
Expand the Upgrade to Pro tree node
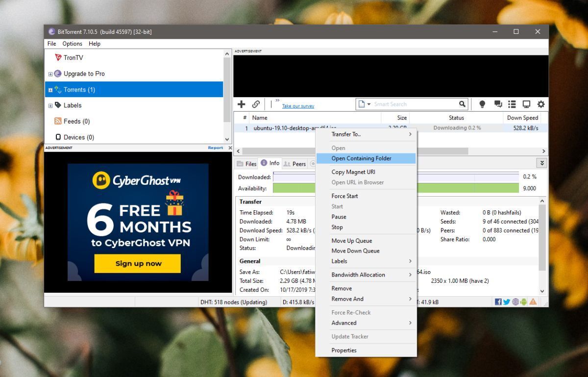pos(50,74)
